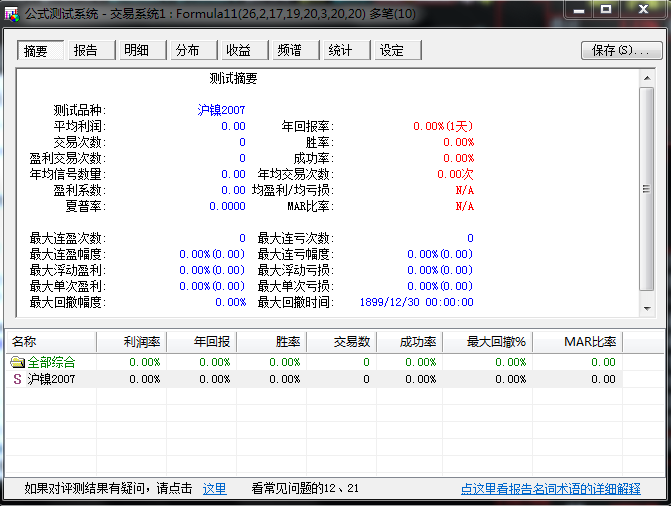This screenshot has width=671, height=506.
Task: Minimize the formula test window
Action: (579, 10)
